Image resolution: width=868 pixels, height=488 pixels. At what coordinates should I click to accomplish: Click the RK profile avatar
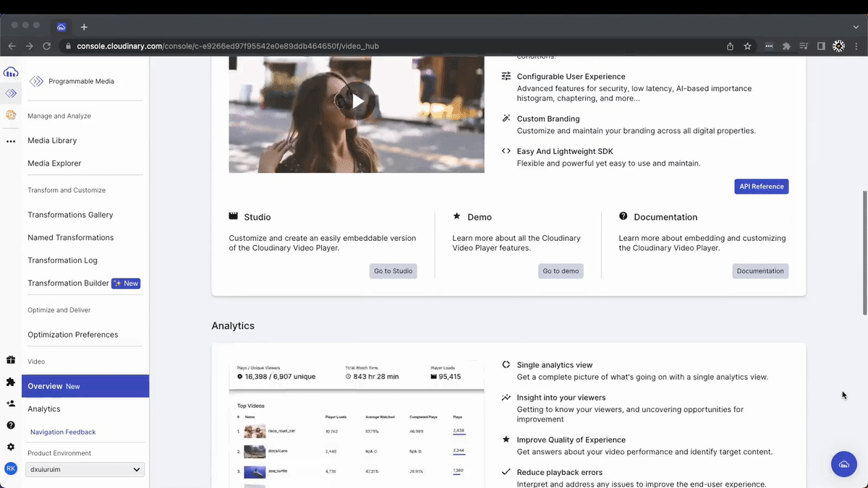(11, 468)
